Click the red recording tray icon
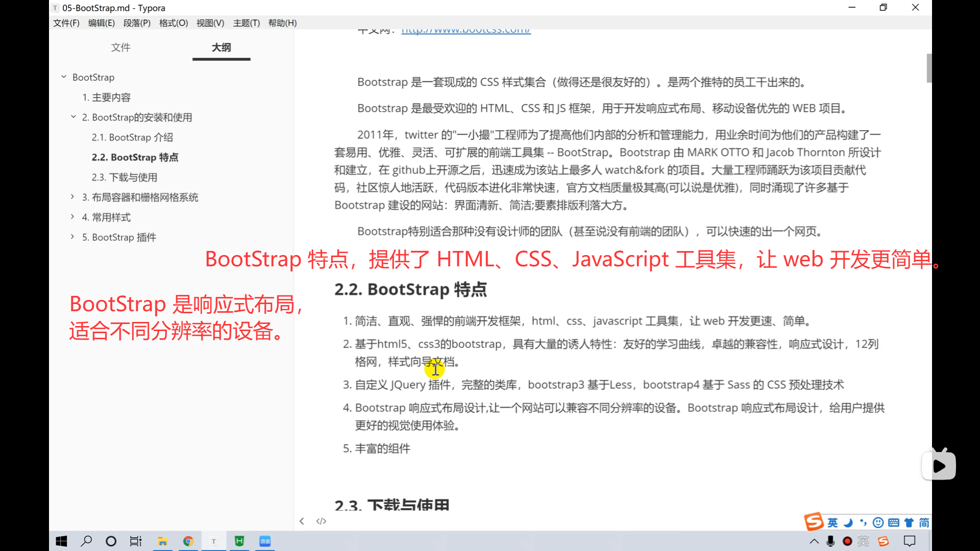 pyautogui.click(x=847, y=541)
